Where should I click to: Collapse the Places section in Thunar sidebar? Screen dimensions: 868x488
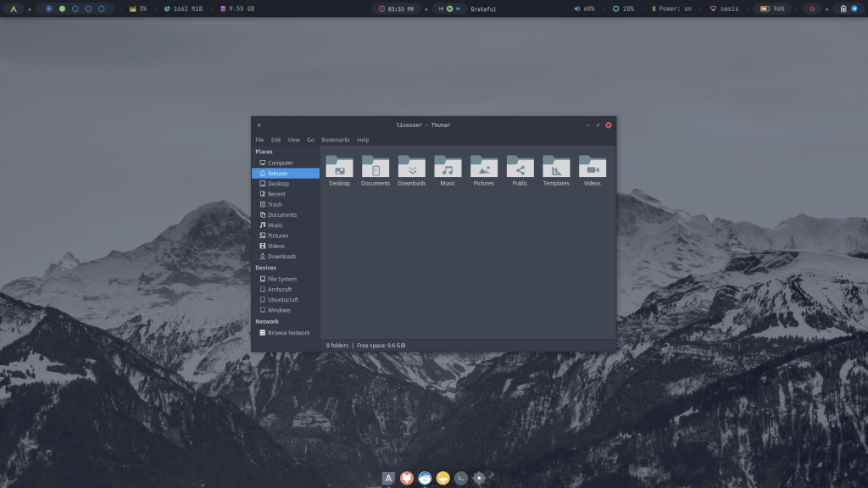click(265, 151)
